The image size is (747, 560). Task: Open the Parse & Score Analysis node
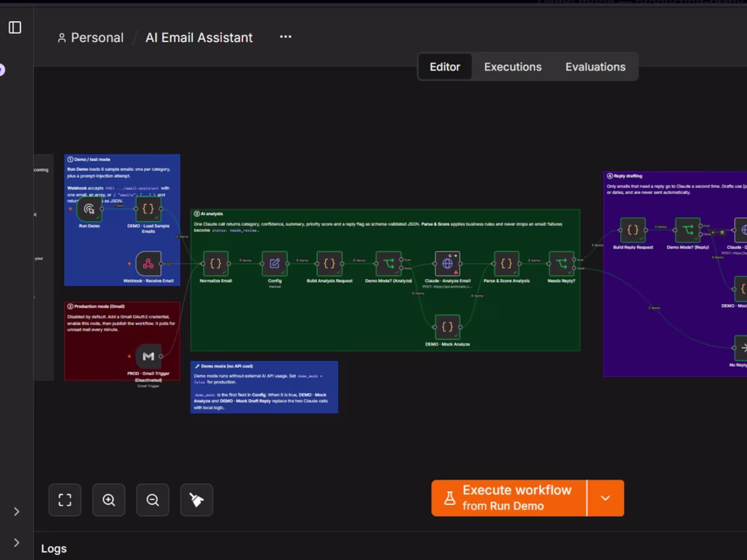pyautogui.click(x=507, y=264)
